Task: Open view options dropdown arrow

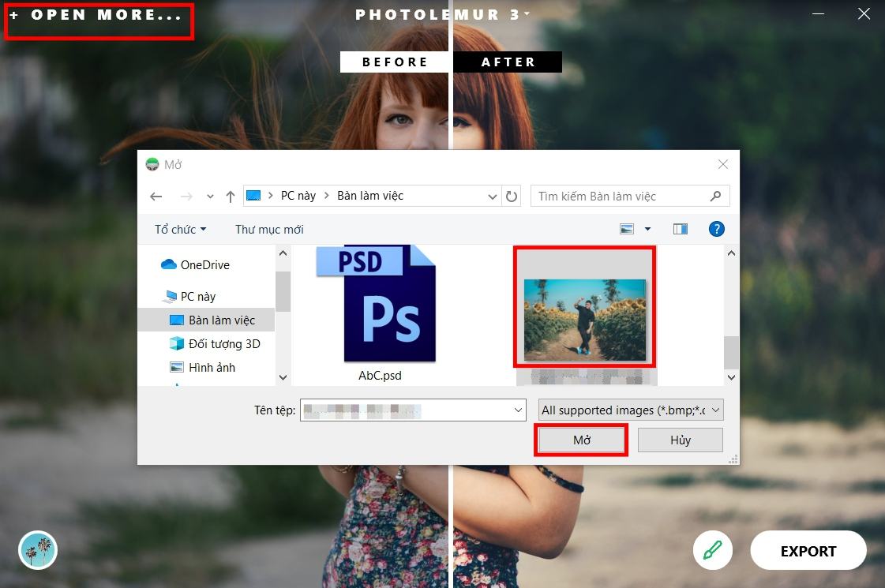Action: [647, 229]
